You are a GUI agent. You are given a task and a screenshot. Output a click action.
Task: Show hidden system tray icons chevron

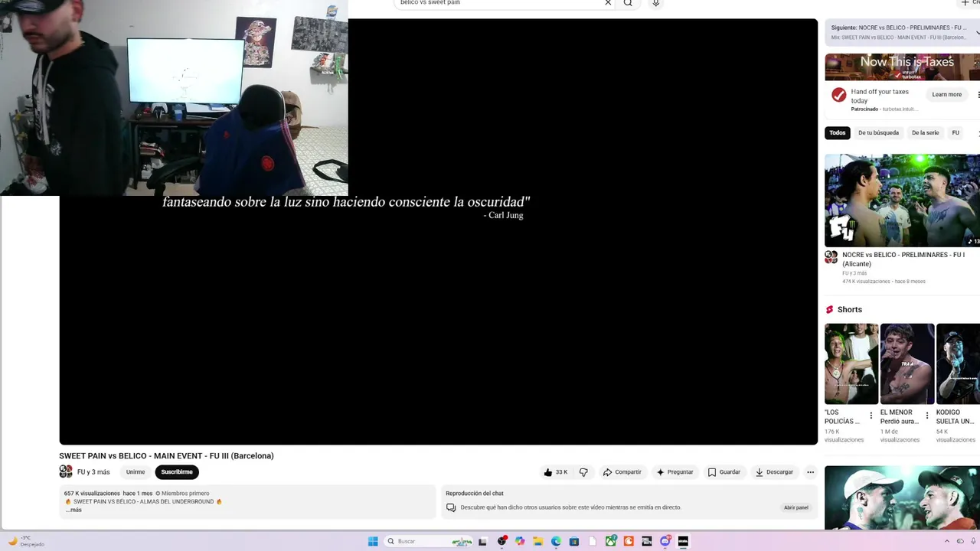coord(946,541)
